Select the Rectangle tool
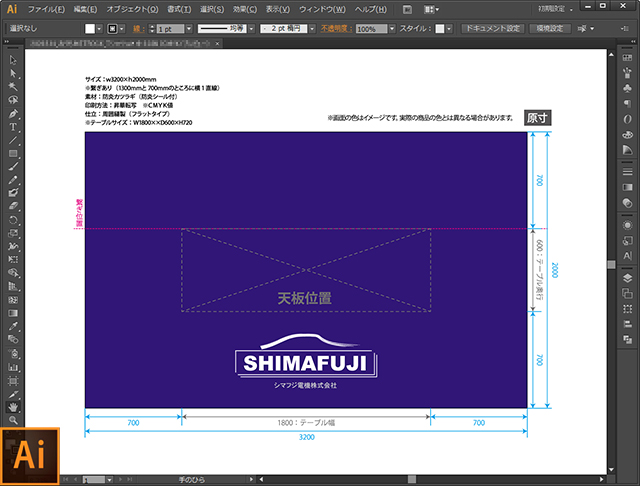 point(13,153)
